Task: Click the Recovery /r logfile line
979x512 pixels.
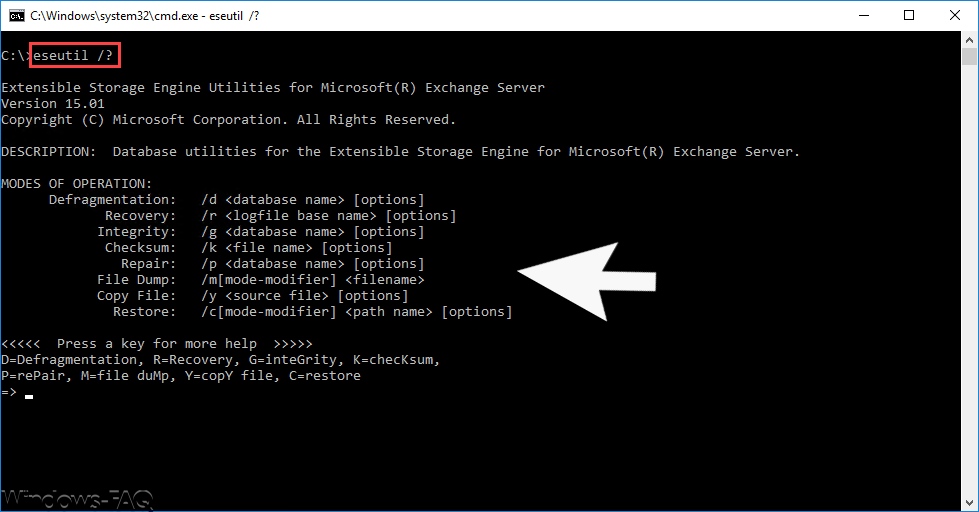Action: tap(280, 215)
